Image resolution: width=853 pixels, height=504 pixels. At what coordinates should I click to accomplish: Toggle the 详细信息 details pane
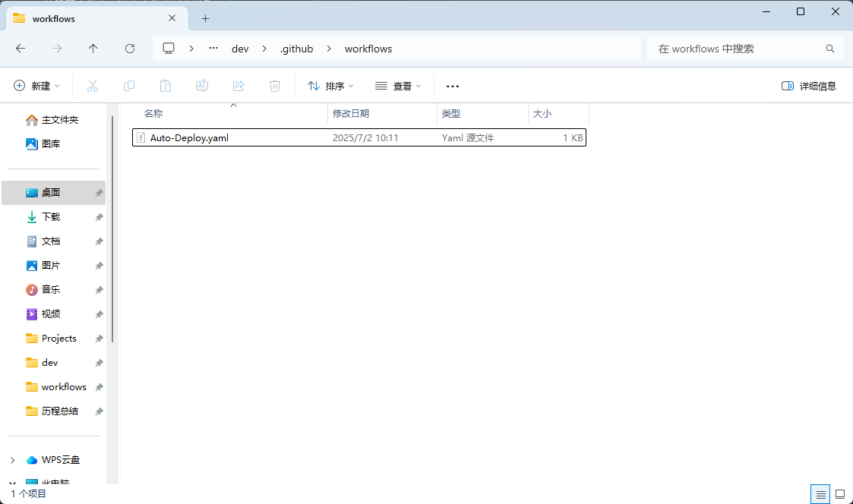click(x=808, y=86)
